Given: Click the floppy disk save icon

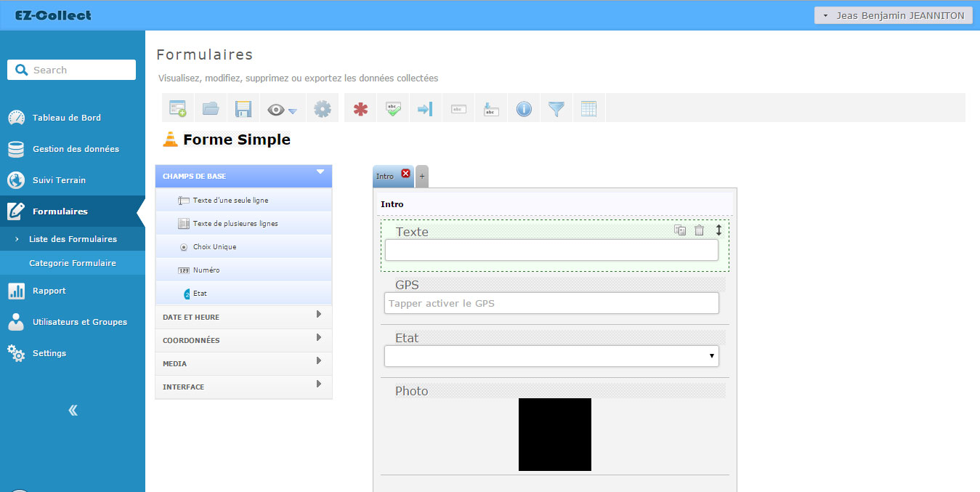Looking at the screenshot, I should pyautogui.click(x=243, y=109).
